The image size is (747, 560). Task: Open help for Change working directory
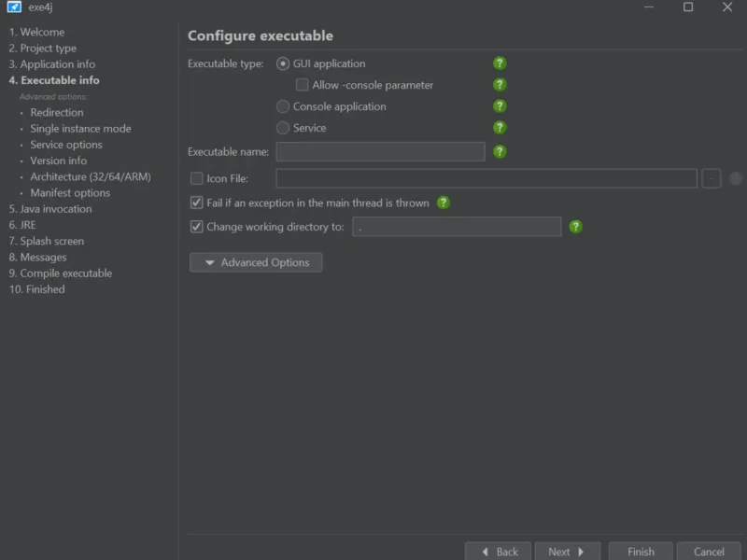(575, 227)
